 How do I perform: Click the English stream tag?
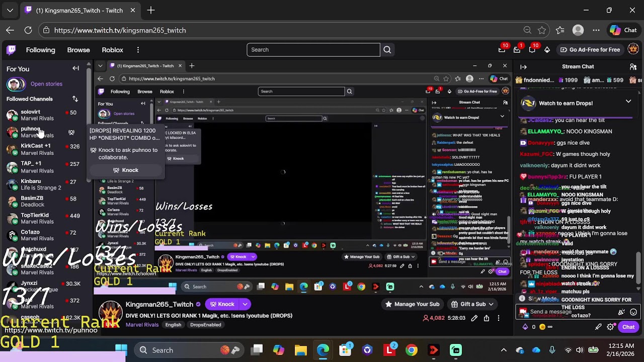click(173, 325)
